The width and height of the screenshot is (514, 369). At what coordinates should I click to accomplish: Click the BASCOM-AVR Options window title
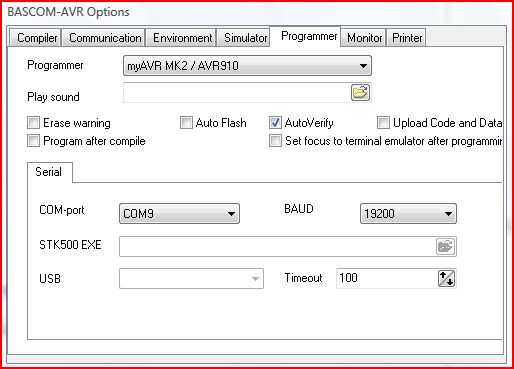tap(68, 12)
